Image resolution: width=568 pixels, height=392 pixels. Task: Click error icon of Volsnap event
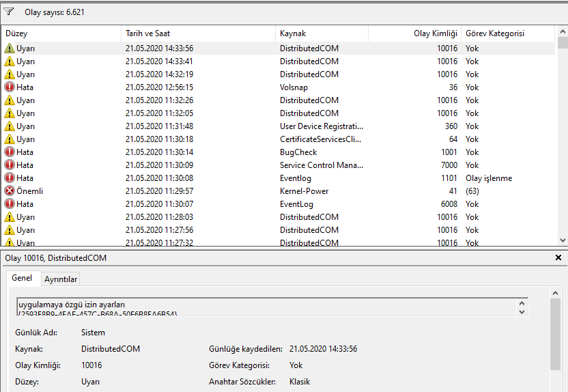pos(10,87)
